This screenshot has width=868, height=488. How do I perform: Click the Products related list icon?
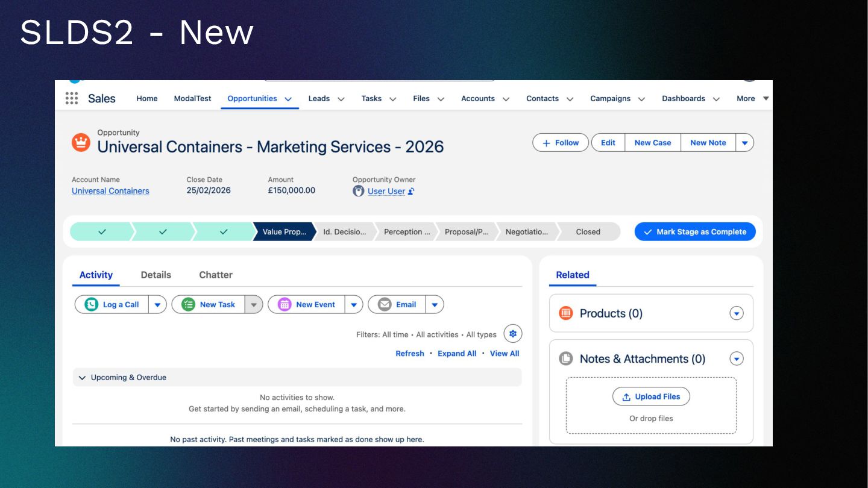[565, 313]
